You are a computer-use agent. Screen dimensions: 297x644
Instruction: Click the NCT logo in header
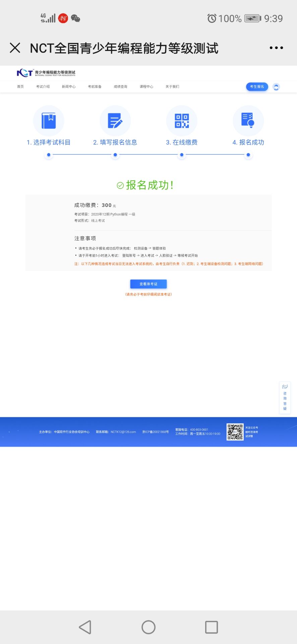46,73
